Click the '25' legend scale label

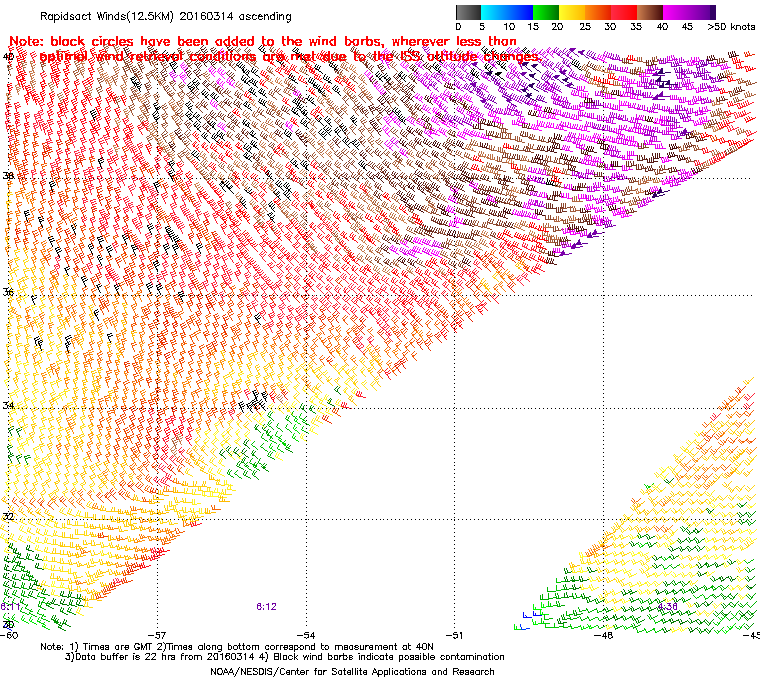pos(585,27)
